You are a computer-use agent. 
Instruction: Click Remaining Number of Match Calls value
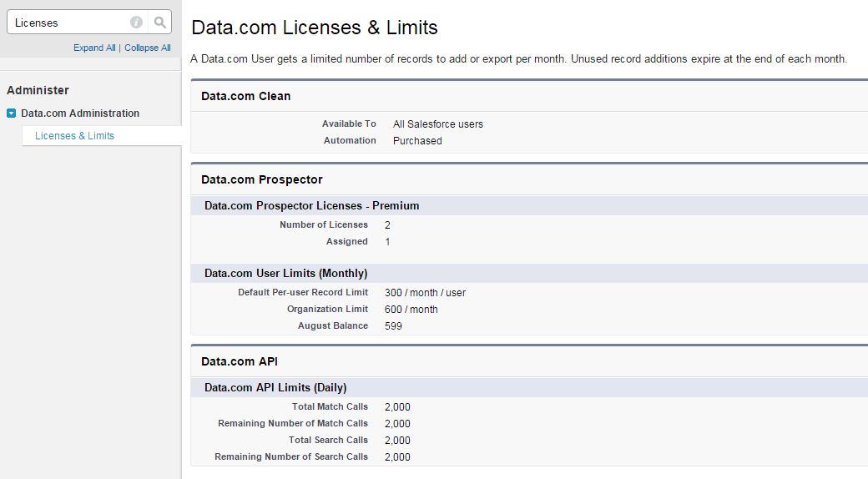[x=397, y=424]
